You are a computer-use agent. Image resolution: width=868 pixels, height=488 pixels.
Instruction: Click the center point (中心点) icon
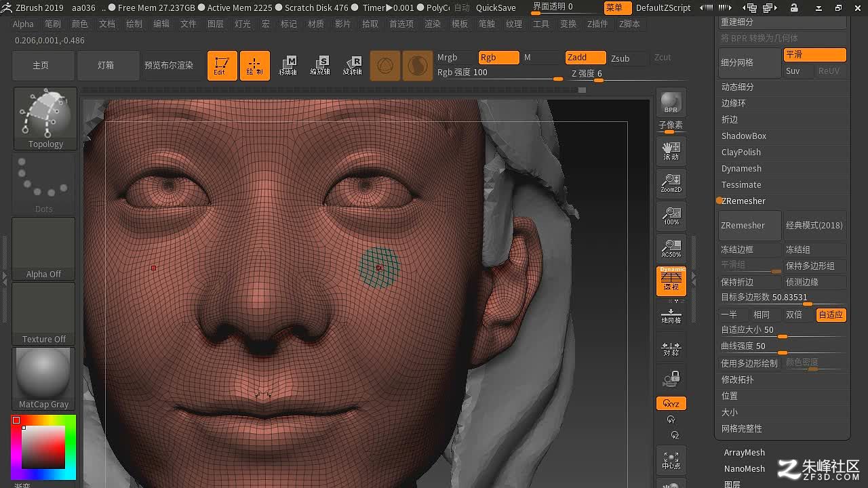click(671, 460)
